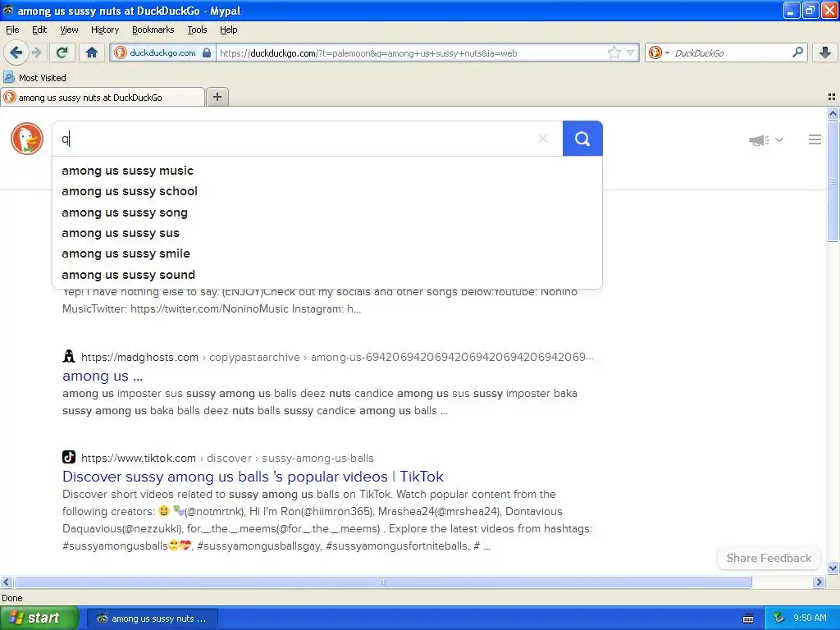This screenshot has height=630, width=840.
Task: Click vertical scrollbar up arrow
Action: 833,112
